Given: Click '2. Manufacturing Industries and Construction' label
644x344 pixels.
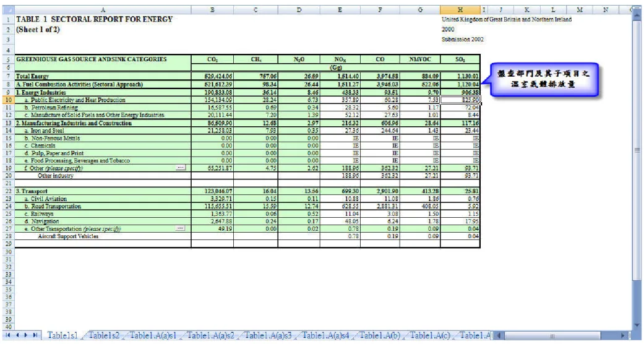Looking at the screenshot, I should [x=103, y=123].
